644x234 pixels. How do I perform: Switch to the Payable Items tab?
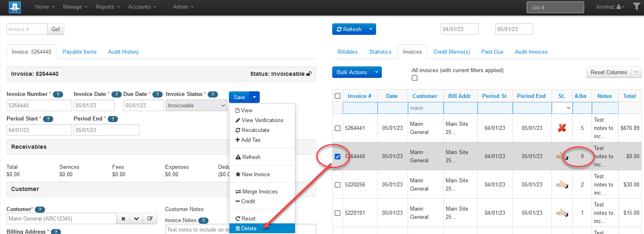(x=79, y=52)
